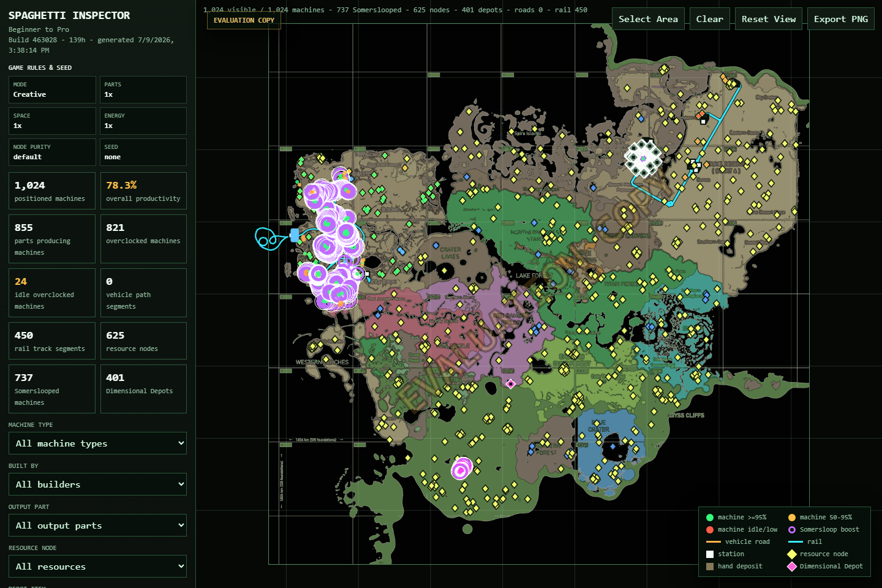
Task: Click the Seed none card
Action: pos(143,152)
